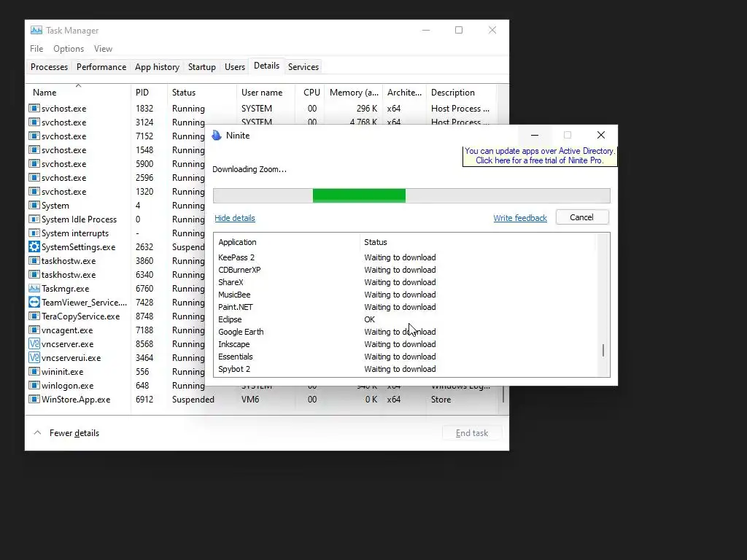Click the Ninite download progress bar
Image resolution: width=747 pixels, height=560 pixels.
411,195
